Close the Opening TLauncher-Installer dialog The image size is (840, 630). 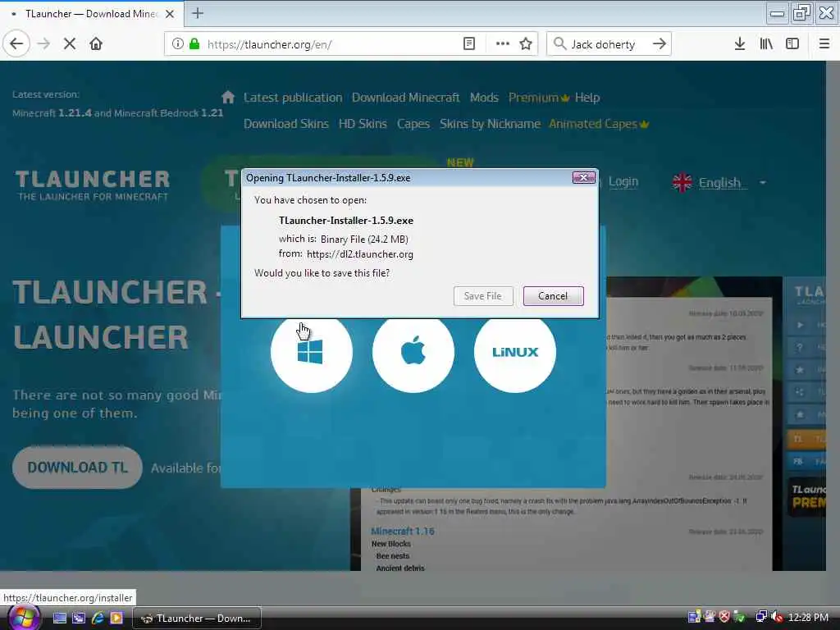pyautogui.click(x=583, y=177)
